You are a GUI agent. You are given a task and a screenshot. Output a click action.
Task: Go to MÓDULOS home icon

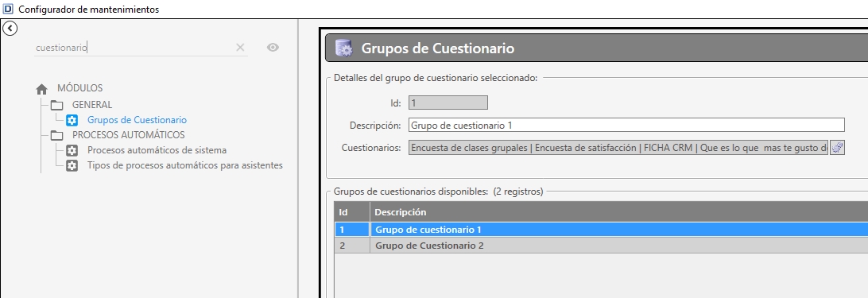41,89
